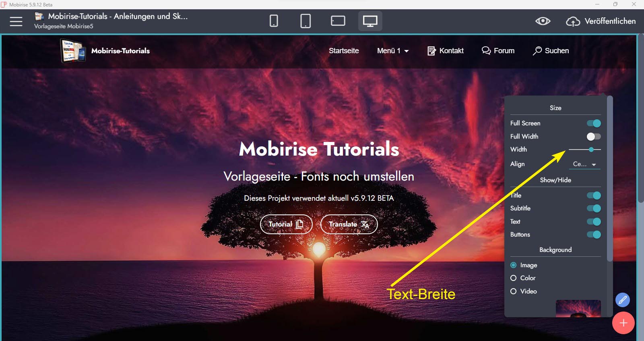
Task: Click the Mobirise Tutorials heading text
Action: click(x=319, y=149)
